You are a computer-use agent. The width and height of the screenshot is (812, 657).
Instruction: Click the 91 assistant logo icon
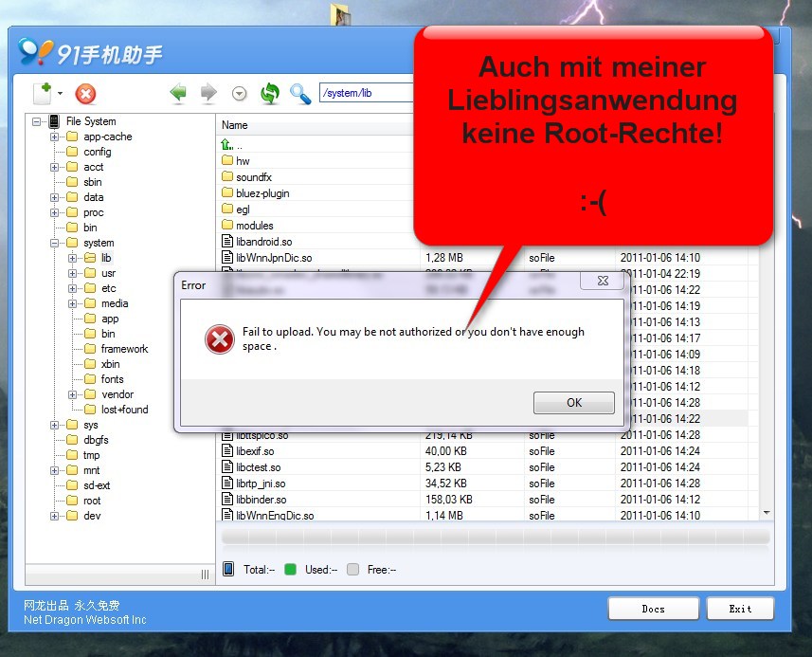[x=35, y=51]
